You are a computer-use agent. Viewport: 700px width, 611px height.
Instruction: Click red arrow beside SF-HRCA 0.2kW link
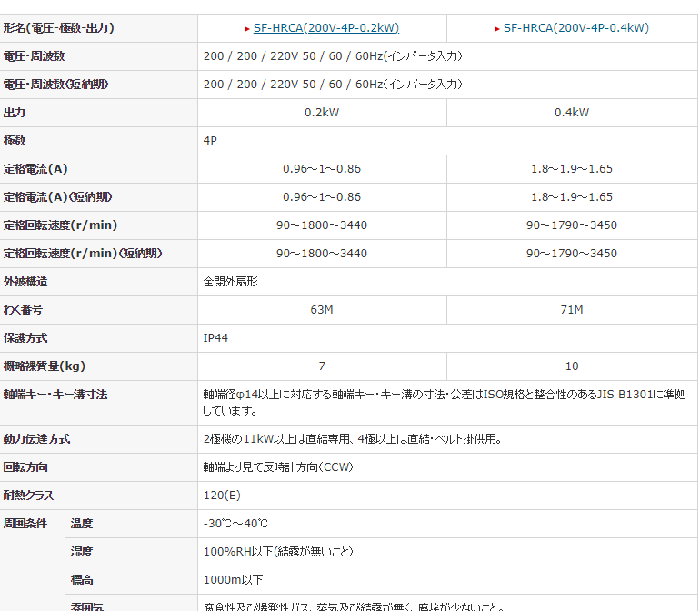(247, 29)
